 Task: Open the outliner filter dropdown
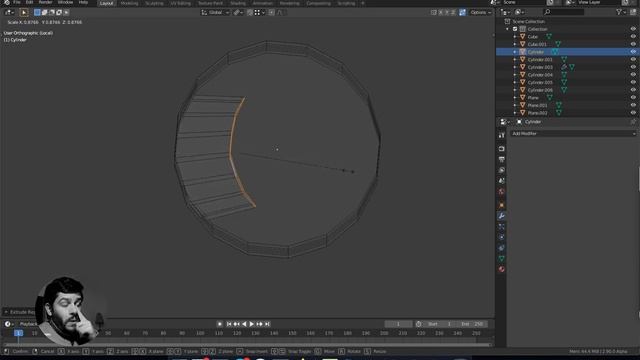pos(620,12)
